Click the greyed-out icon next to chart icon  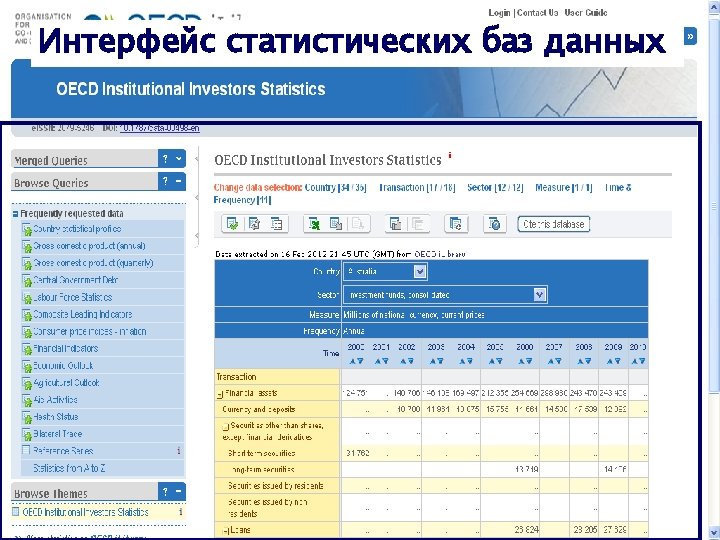[417, 224]
